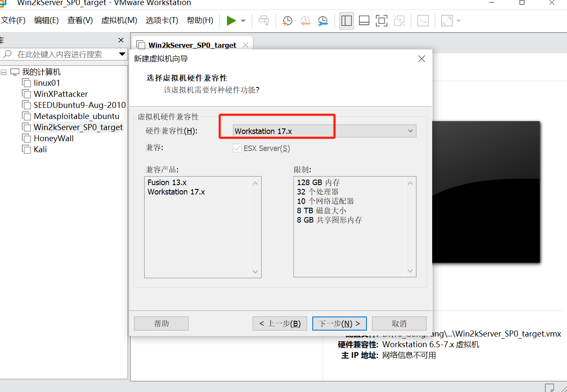Click the 取消 cancel button
This screenshot has width=567, height=392.
[x=399, y=323]
